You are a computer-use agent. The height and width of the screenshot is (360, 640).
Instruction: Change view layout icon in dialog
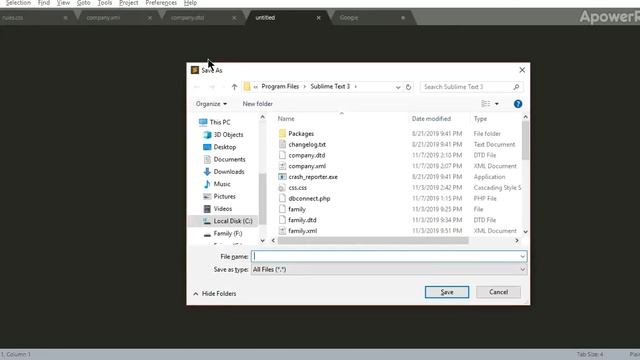tap(486, 104)
